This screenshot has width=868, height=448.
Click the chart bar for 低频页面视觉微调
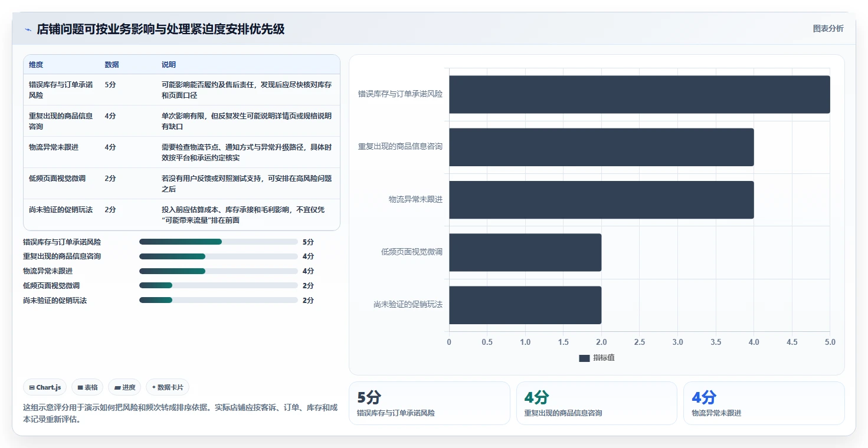point(525,252)
